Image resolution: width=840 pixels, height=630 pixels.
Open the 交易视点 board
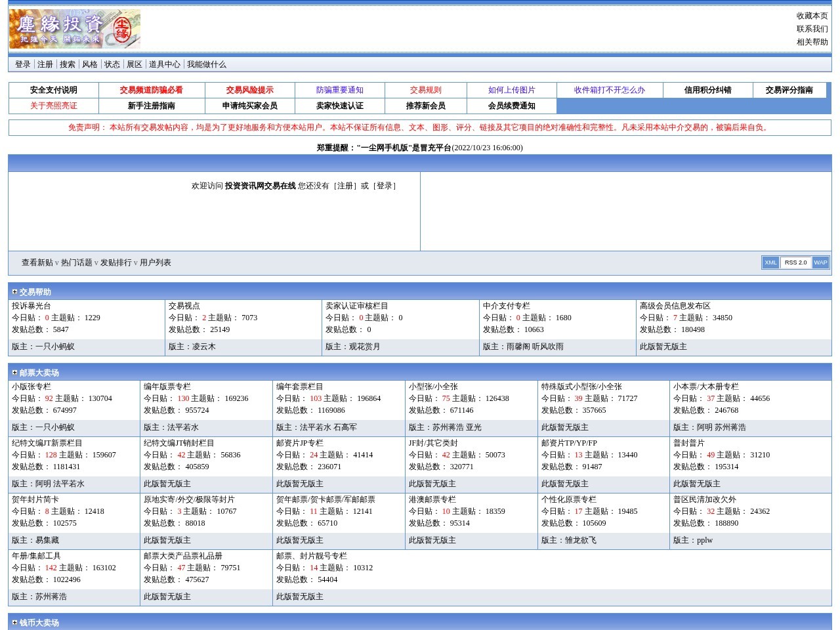[x=184, y=306]
